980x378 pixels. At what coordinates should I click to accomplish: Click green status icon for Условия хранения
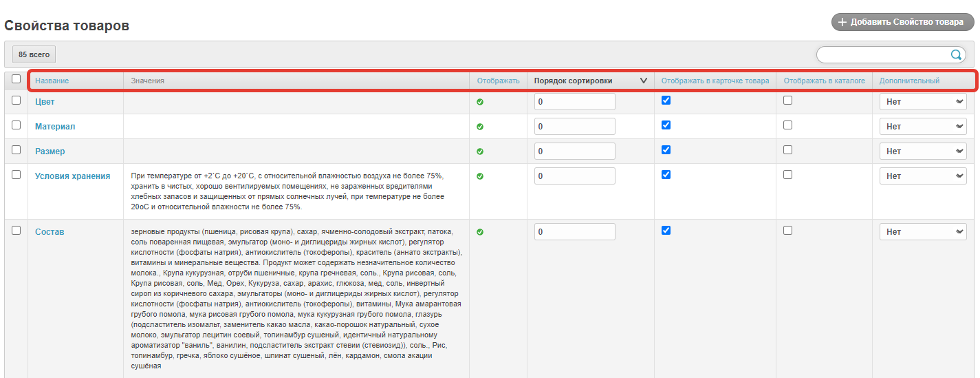click(480, 176)
